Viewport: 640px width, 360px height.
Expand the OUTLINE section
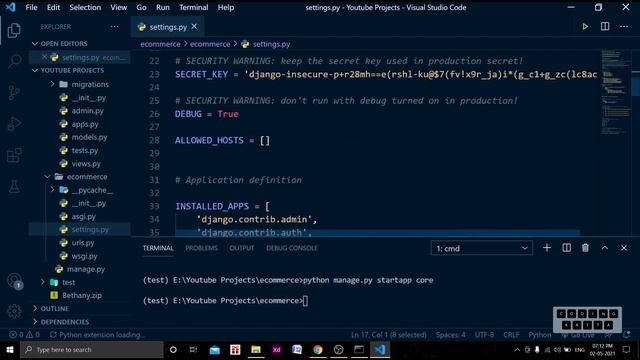(x=51, y=309)
